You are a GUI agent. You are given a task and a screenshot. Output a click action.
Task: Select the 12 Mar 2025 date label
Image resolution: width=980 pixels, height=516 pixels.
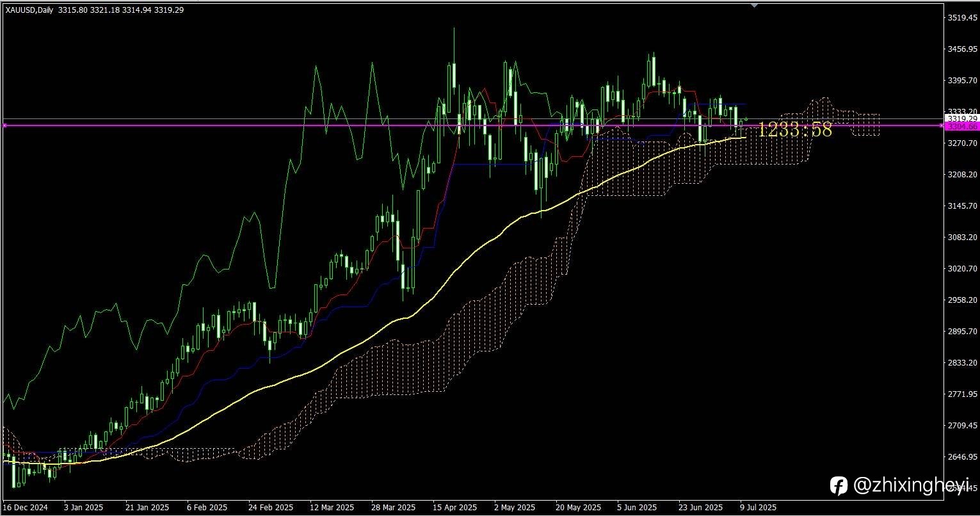(x=332, y=508)
